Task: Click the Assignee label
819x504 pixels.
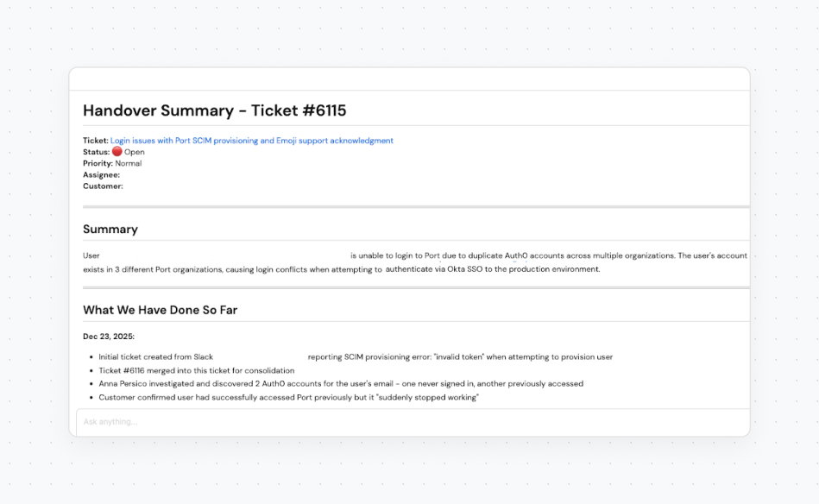Action: [101, 175]
